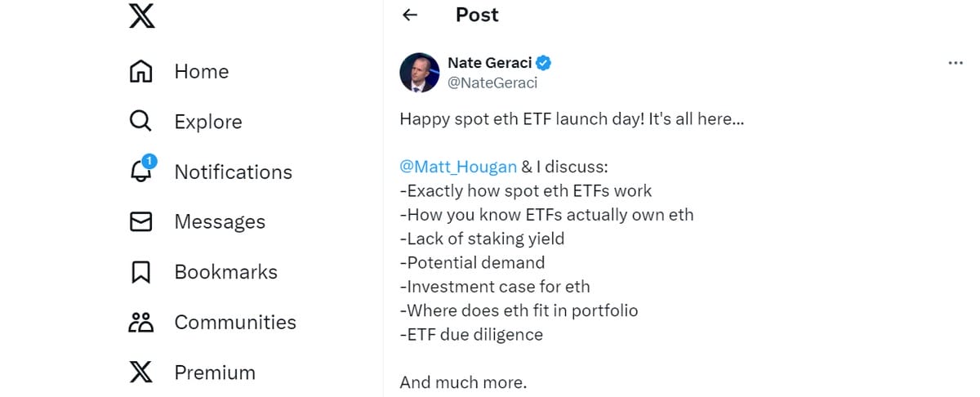Screen dimensions: 980x397
Task: Click the X logo at top
Action: (x=141, y=16)
